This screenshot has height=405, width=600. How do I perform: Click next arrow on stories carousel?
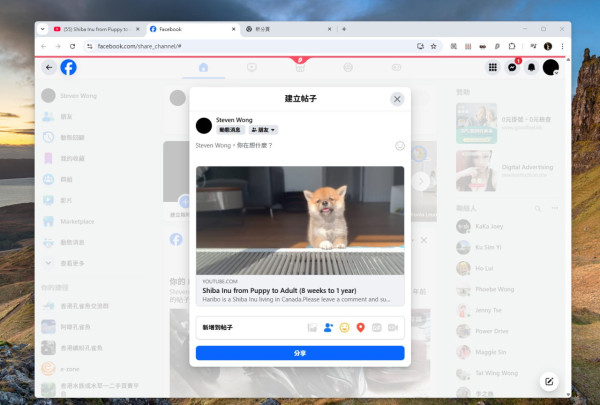click(x=421, y=181)
